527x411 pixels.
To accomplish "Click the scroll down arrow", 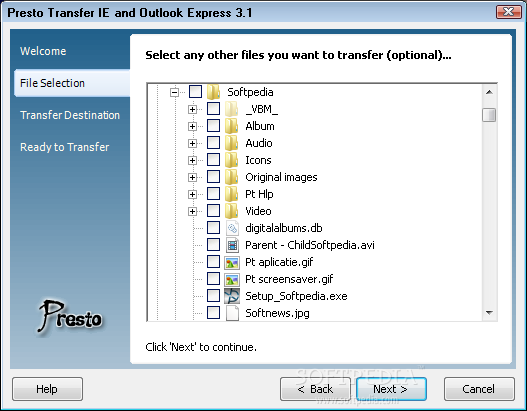I will coord(489,313).
